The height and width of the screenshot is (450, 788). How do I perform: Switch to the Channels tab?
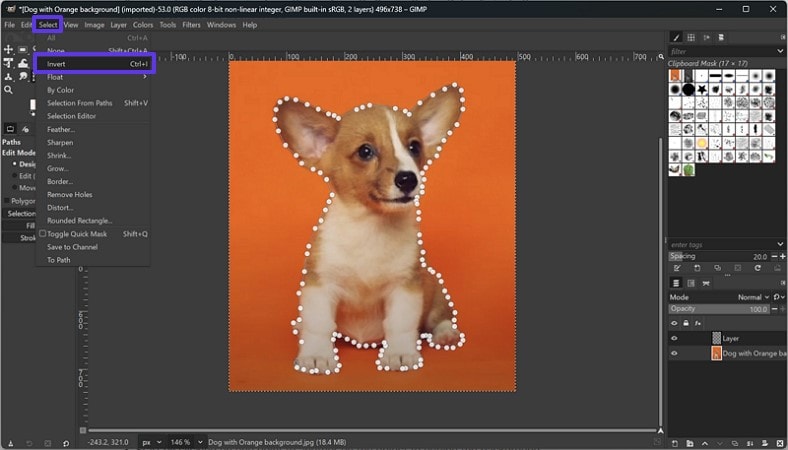click(x=691, y=283)
